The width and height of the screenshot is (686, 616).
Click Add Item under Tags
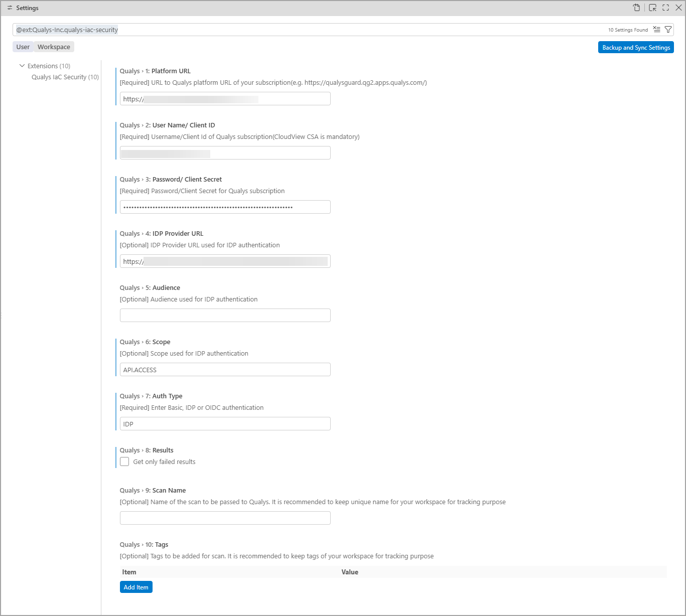(x=136, y=587)
